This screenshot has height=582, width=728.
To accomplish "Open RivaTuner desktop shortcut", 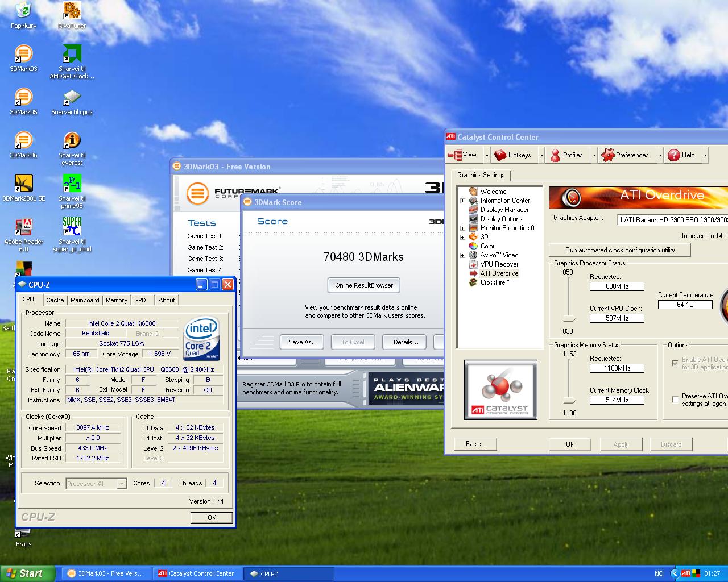I will pyautogui.click(x=72, y=15).
